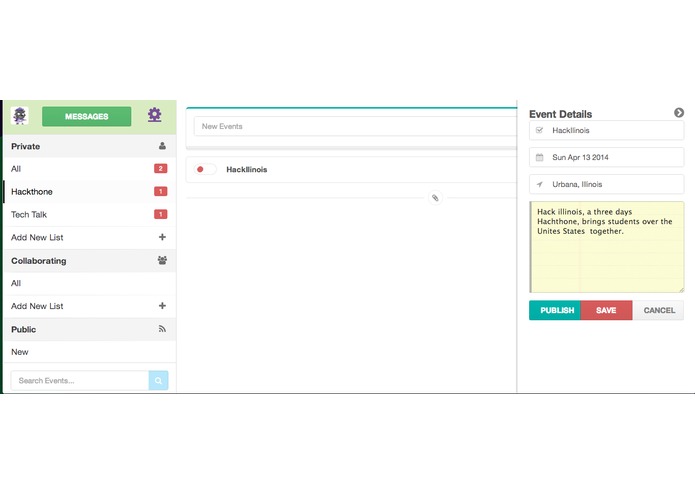Open the Tech Talk list
The width and height of the screenshot is (695, 494).
click(90, 214)
